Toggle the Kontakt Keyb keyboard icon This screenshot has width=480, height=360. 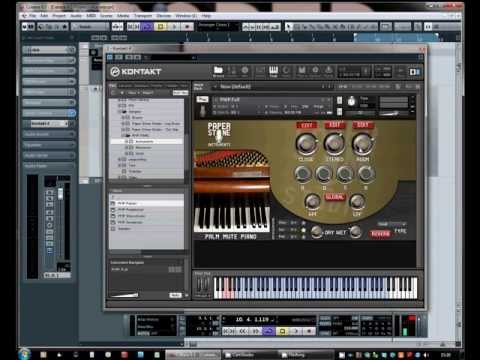tap(273, 71)
